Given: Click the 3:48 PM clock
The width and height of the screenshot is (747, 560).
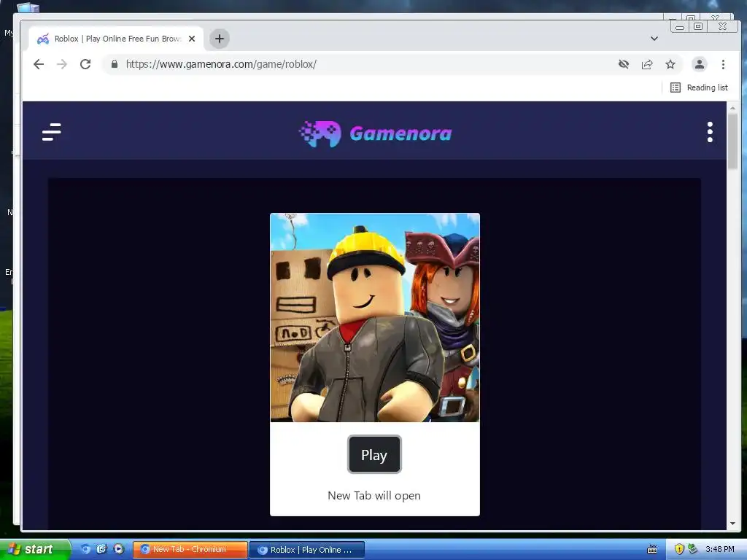Looking at the screenshot, I should coord(720,550).
